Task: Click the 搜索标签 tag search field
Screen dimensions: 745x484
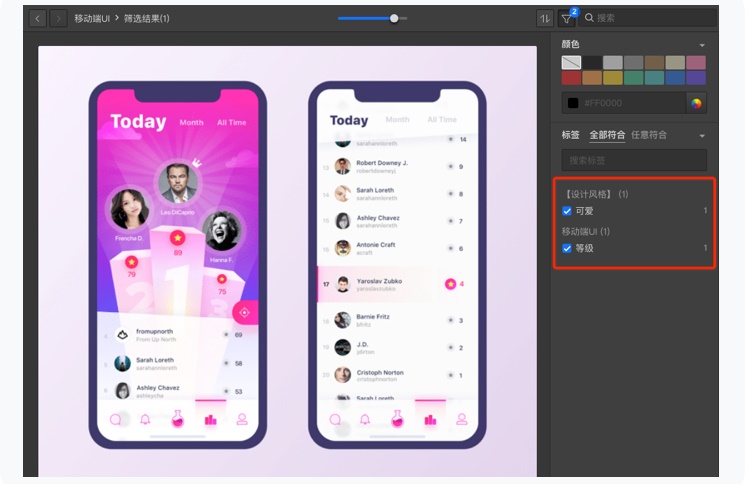Action: pyautogui.click(x=633, y=160)
